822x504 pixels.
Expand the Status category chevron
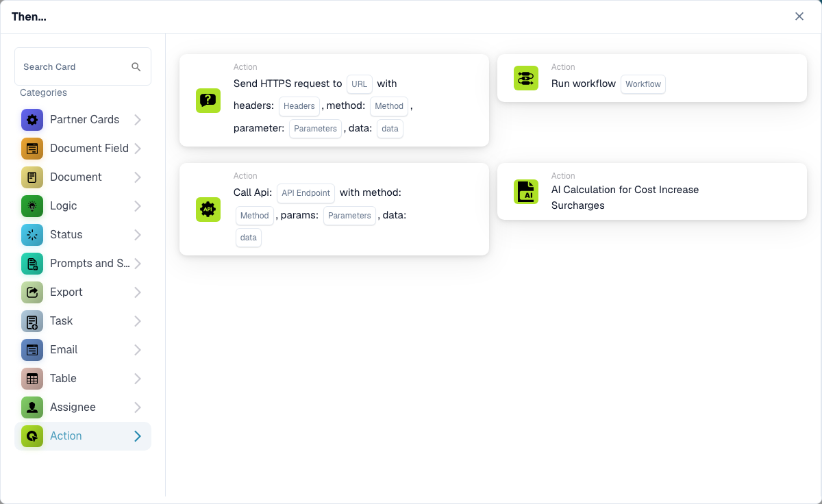click(138, 235)
